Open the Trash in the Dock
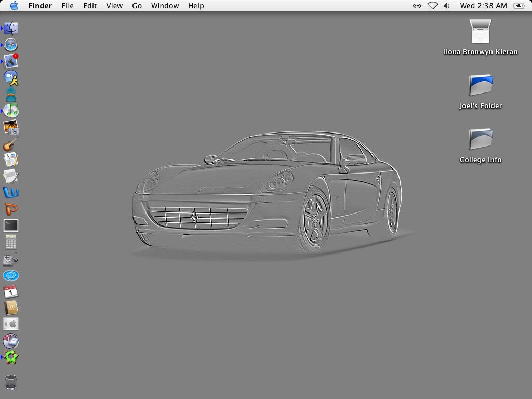The height and width of the screenshot is (399, 532). (11, 382)
